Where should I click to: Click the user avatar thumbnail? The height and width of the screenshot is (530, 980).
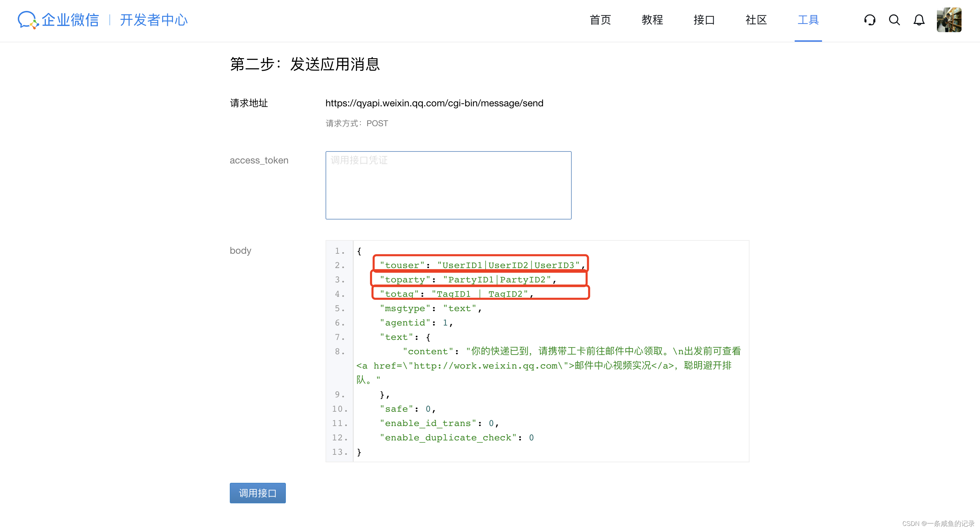[x=949, y=20]
